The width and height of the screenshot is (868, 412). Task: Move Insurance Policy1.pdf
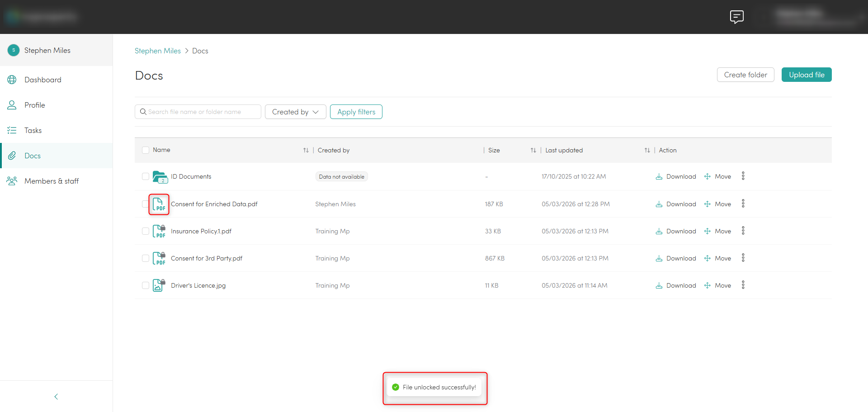click(717, 231)
